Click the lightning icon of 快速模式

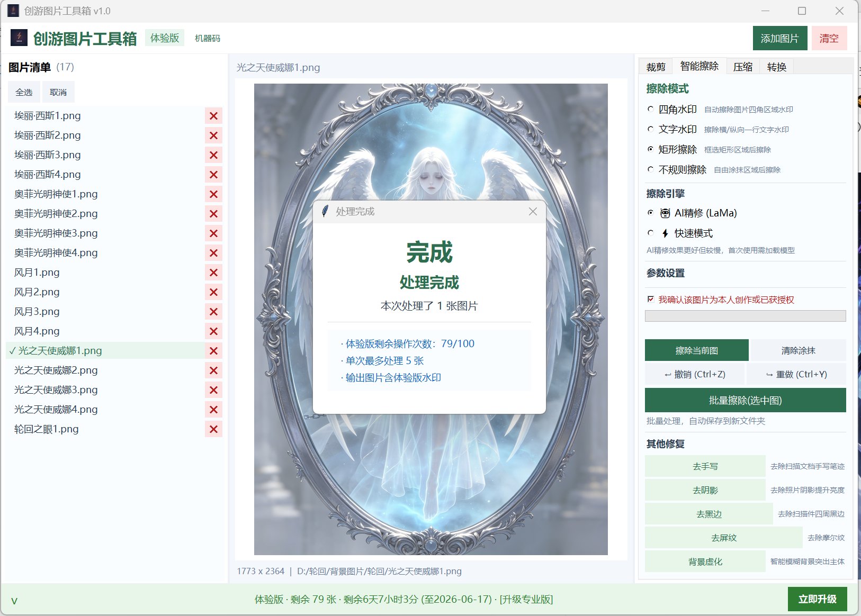(665, 233)
